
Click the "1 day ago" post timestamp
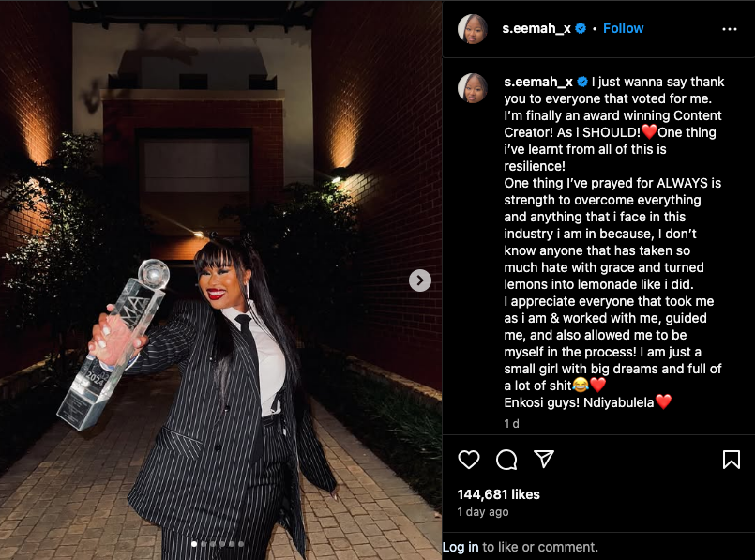pos(482,512)
